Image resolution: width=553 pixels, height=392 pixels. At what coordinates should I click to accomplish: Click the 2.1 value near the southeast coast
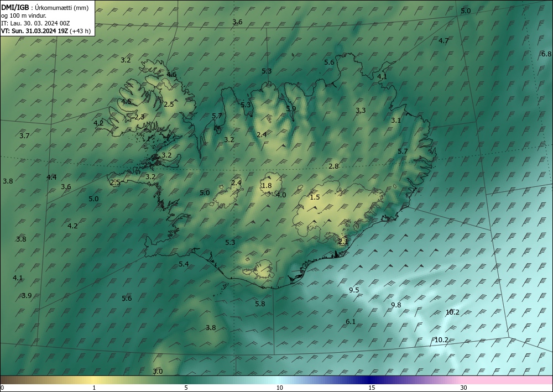point(343,242)
